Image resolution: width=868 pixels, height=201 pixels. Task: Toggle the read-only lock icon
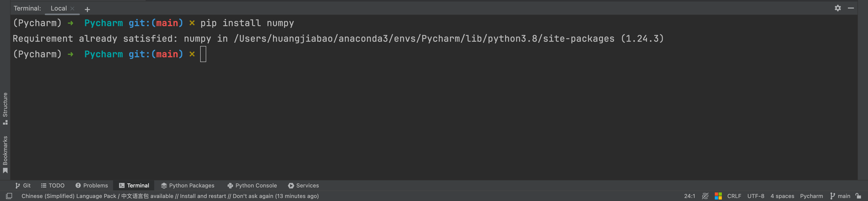[858, 196]
